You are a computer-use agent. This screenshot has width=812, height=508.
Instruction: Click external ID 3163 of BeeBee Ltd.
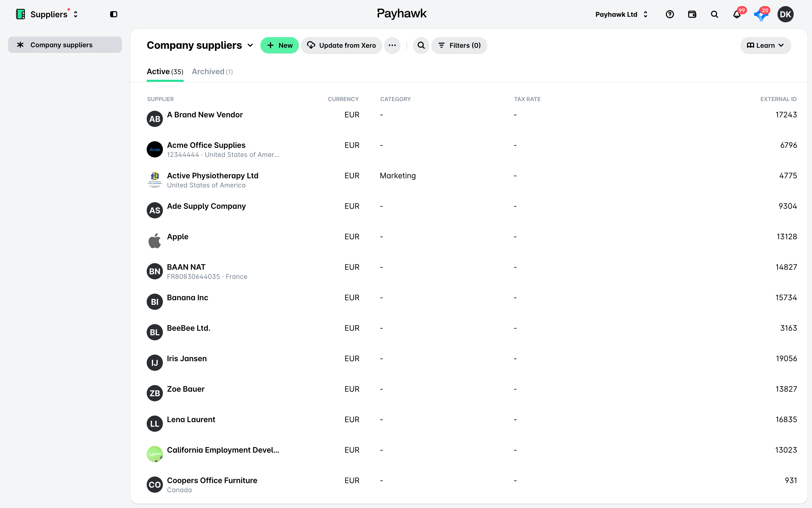tap(788, 328)
